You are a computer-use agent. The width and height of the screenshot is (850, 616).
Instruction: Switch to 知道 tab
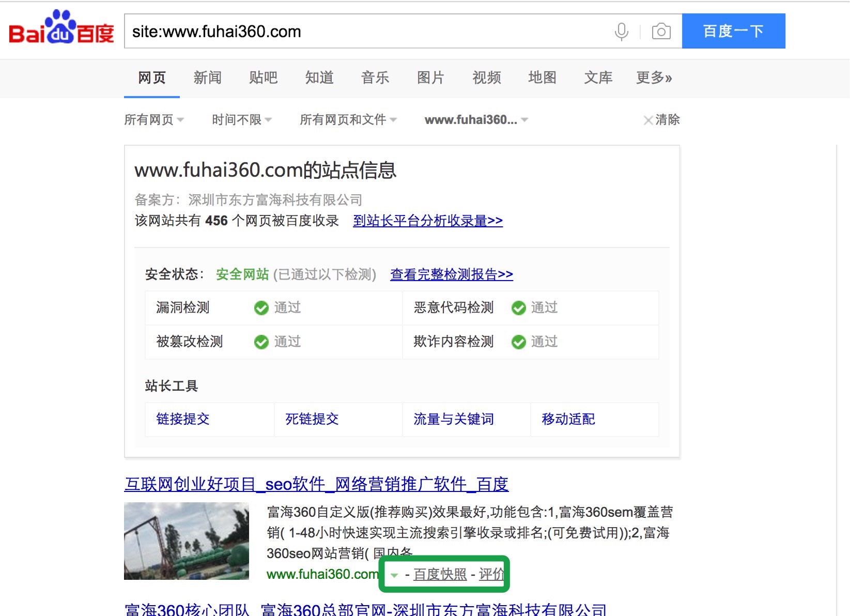(x=319, y=78)
